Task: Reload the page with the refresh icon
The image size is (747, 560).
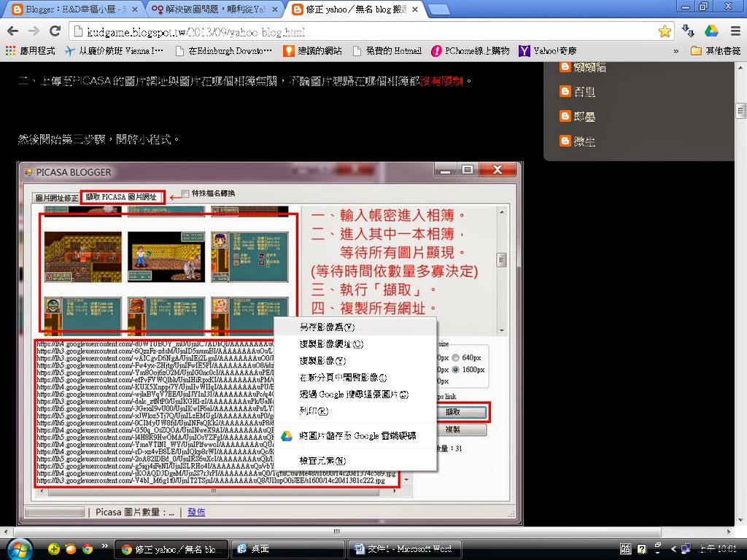Action: coord(55,31)
